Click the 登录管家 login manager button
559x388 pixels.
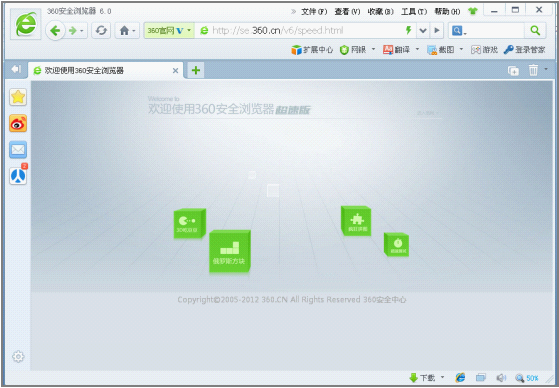[524, 50]
